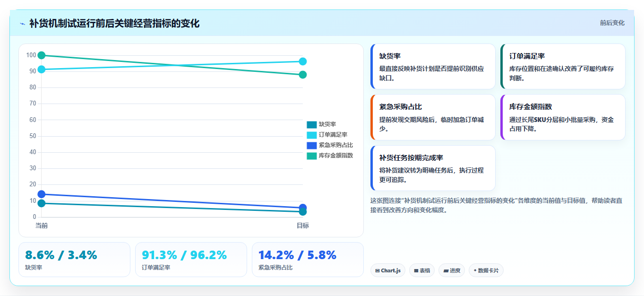Image resolution: width=644 pixels, height=296 pixels.
Task: Click the trend icon before the header title
Action: pyautogui.click(x=22, y=23)
